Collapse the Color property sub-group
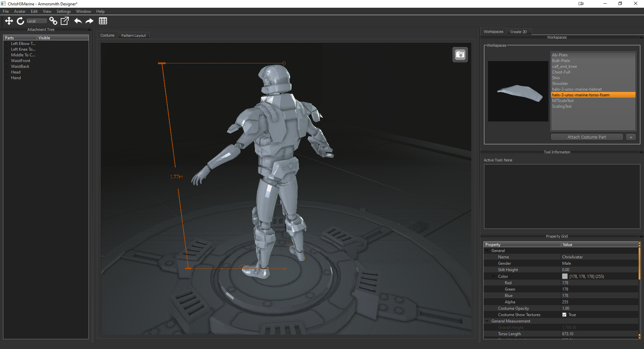 click(494, 277)
